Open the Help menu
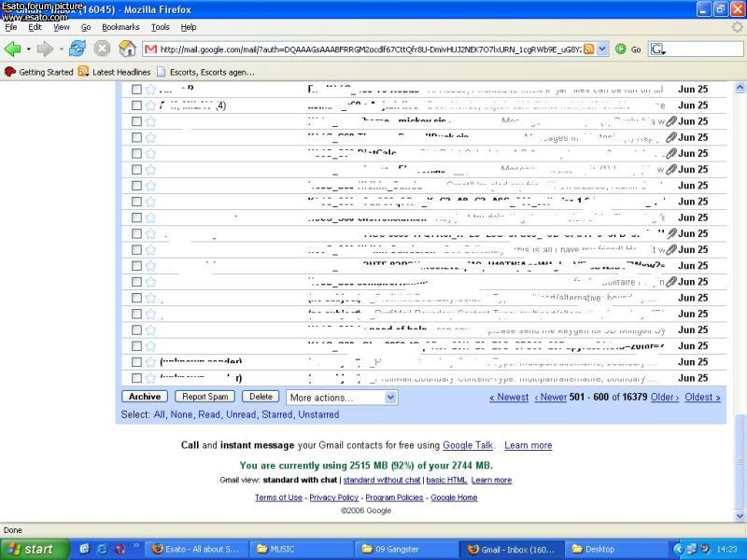Screen dimensions: 747x560 pyautogui.click(x=189, y=27)
